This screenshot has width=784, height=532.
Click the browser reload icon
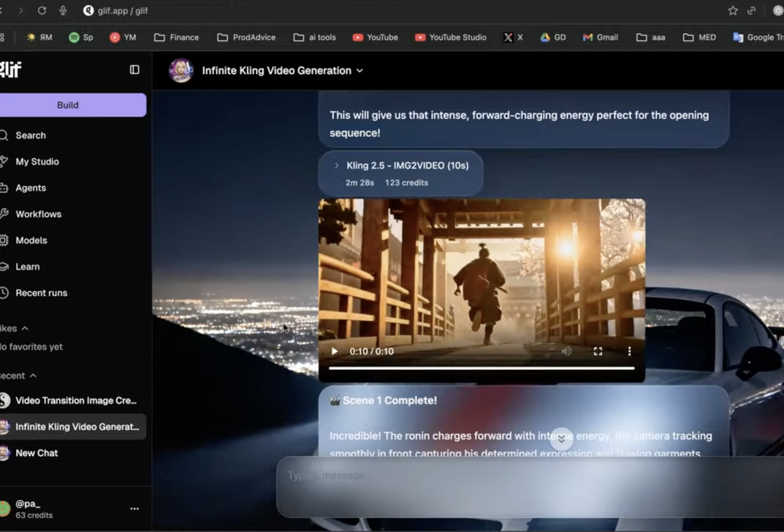tap(42, 11)
